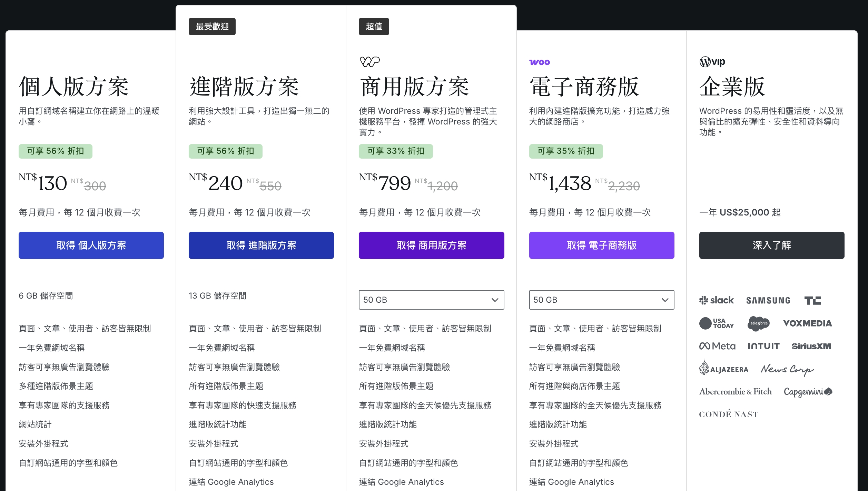Click 取得 進階版方案 button
This screenshot has width=868, height=491.
261,245
